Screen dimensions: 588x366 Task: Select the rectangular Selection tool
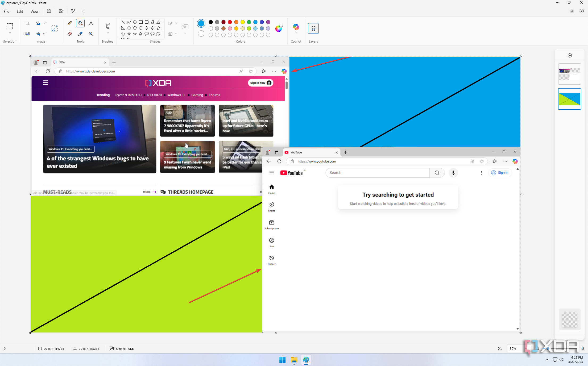pos(10,26)
